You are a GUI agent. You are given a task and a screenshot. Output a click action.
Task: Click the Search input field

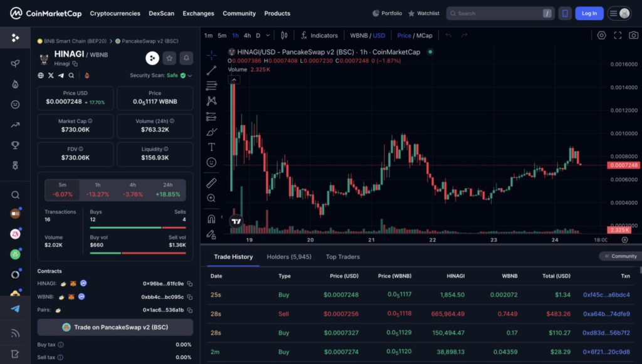(495, 13)
